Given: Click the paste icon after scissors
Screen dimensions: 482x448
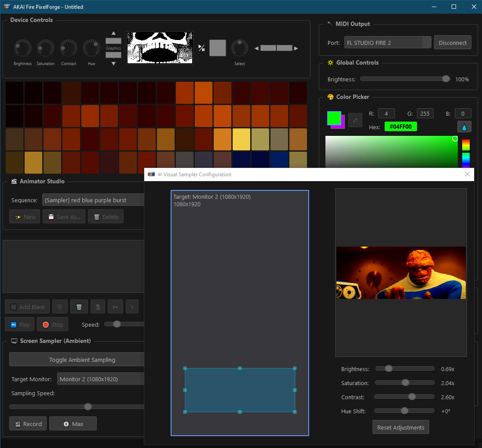Looking at the screenshot, I should (132, 307).
